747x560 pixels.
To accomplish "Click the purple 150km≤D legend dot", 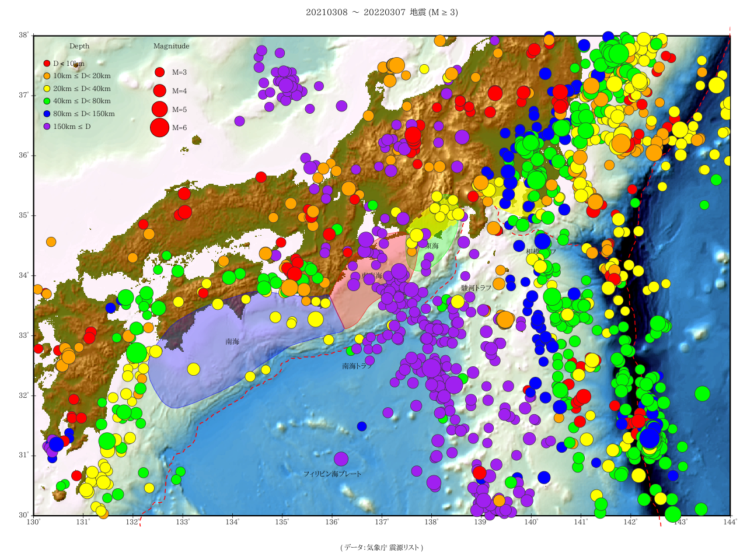I will coord(47,127).
